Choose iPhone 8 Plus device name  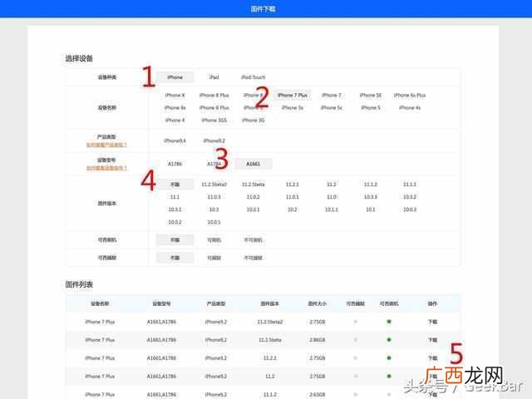point(214,96)
